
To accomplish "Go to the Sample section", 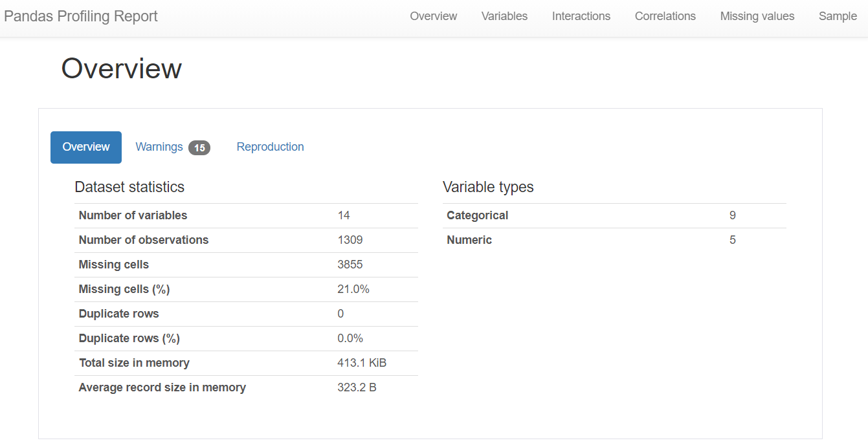I will (837, 16).
